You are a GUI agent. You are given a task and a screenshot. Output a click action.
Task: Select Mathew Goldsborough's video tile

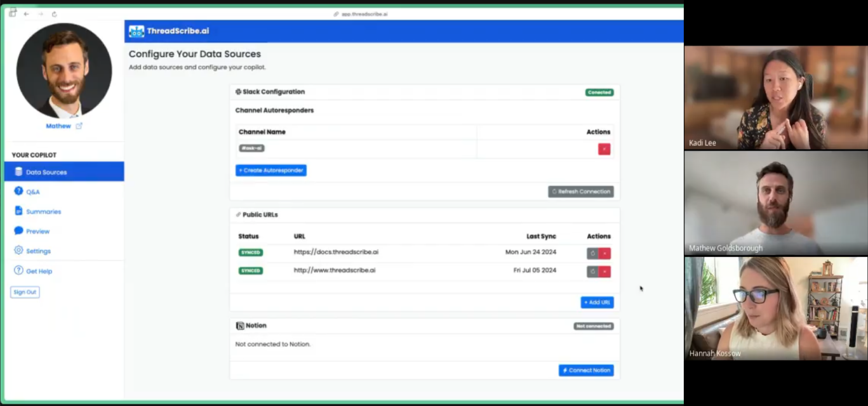(x=776, y=202)
